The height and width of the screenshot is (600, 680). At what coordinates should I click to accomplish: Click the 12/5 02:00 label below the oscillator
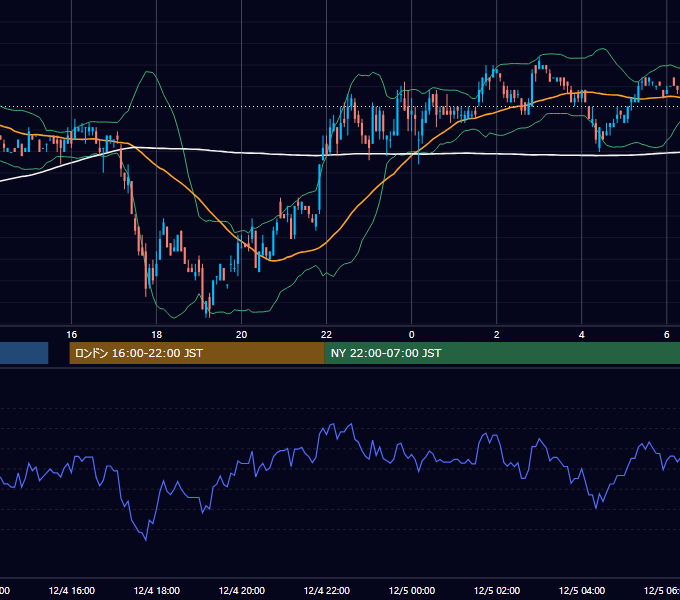click(497, 590)
